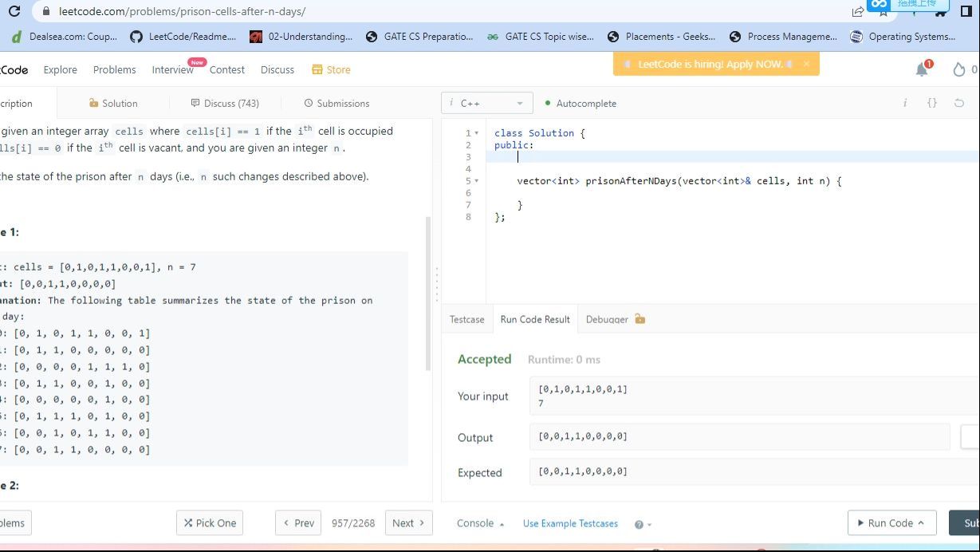
Task: Collapse code fold arrow on line 1
Action: click(477, 133)
